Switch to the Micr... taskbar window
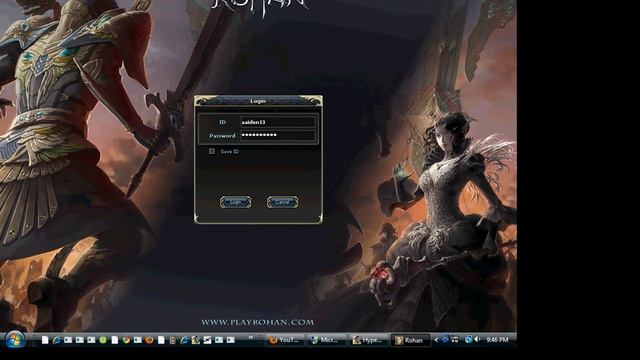Screen dimensions: 640x360 326,340
